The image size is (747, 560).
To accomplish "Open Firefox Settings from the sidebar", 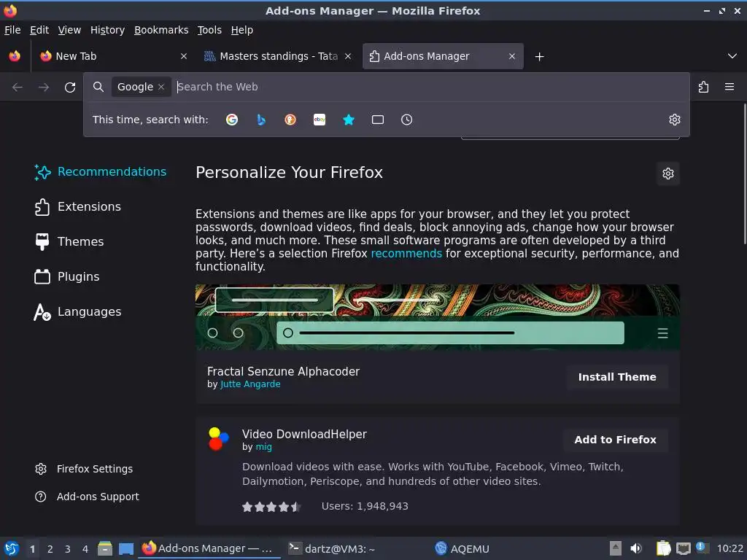I will [84, 469].
